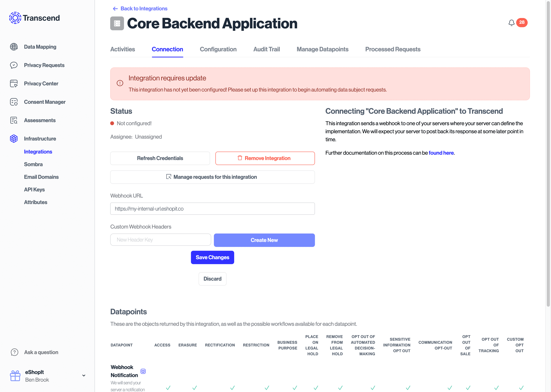Click warning icon in update alert
This screenshot has width=551, height=392.
(x=120, y=83)
